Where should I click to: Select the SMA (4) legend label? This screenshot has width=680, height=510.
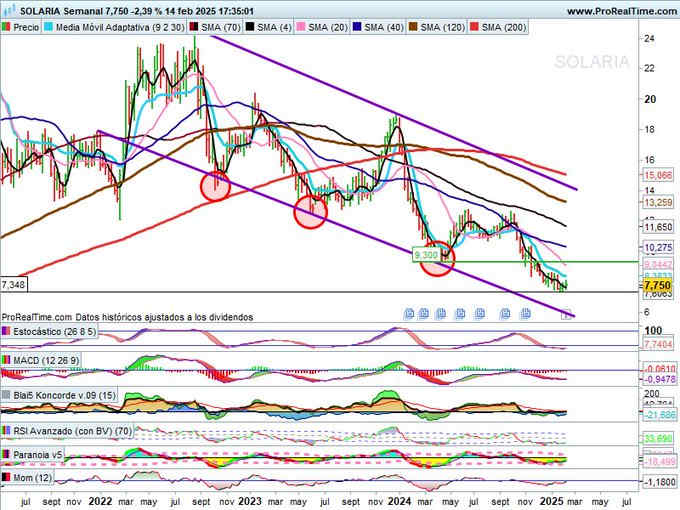coord(274,27)
